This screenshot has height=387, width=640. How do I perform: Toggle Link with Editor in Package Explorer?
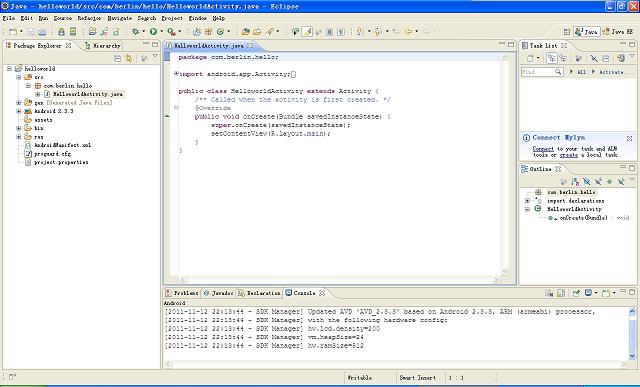(129, 58)
